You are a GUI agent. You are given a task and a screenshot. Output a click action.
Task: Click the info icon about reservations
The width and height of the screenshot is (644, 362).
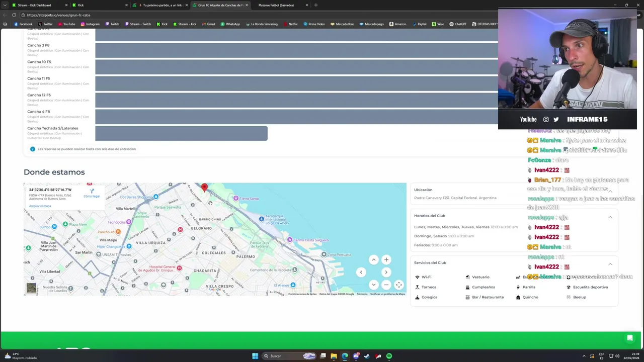click(x=33, y=149)
